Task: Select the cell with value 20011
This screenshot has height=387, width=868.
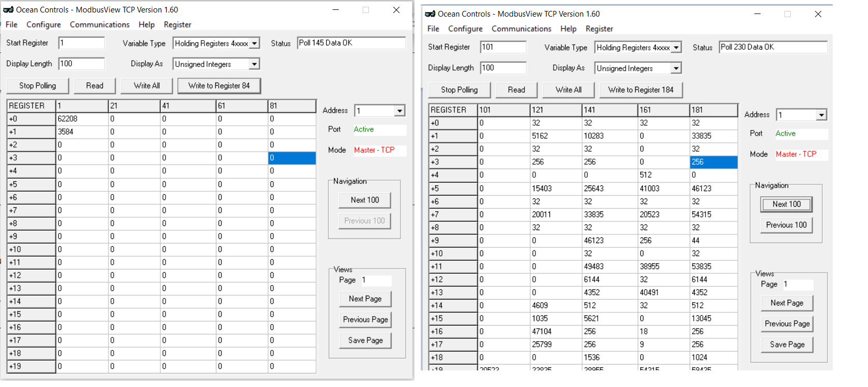Action: point(556,215)
